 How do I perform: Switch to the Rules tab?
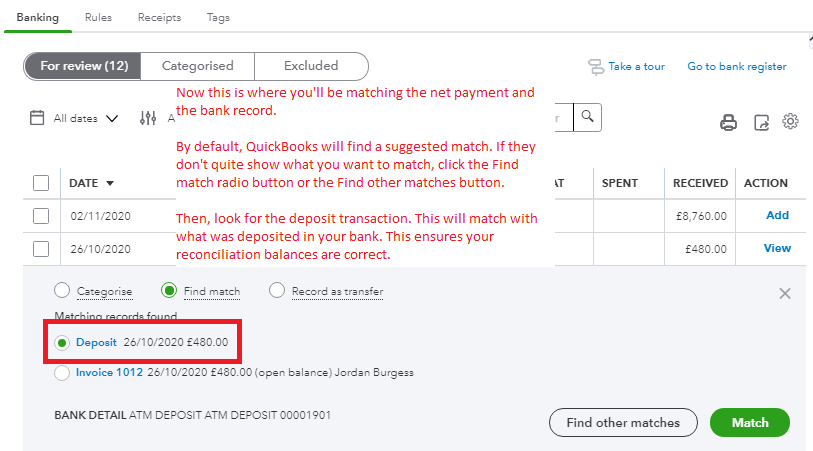click(x=98, y=18)
